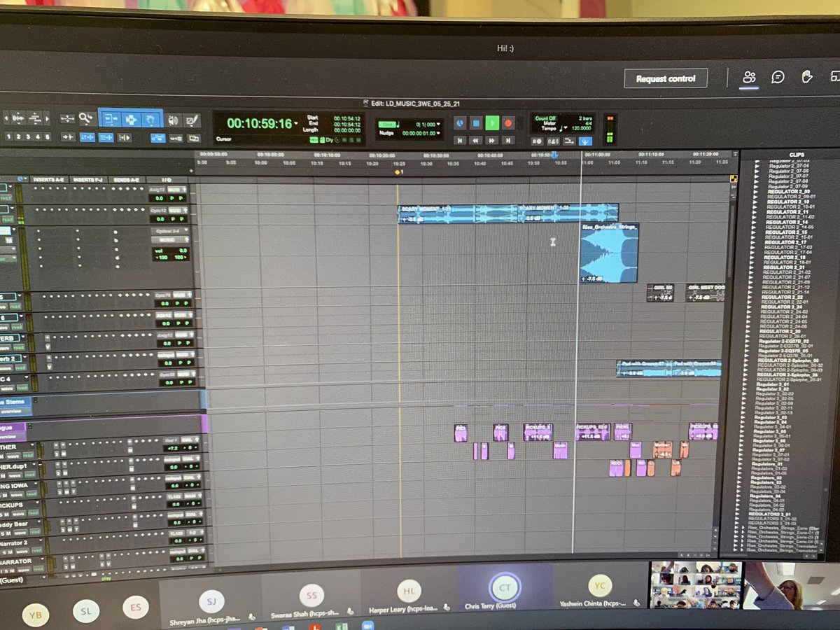Click the Online sync clock button
The width and height of the screenshot is (840, 630).
pyautogui.click(x=460, y=122)
